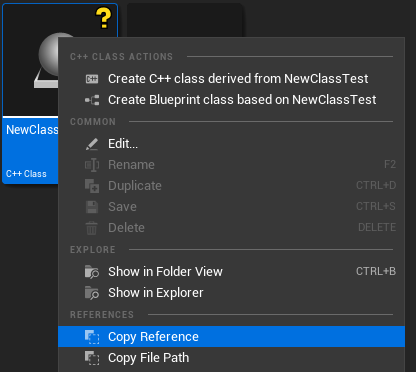Click the yellow question mark on NewClassTest thumbnail

[104, 18]
